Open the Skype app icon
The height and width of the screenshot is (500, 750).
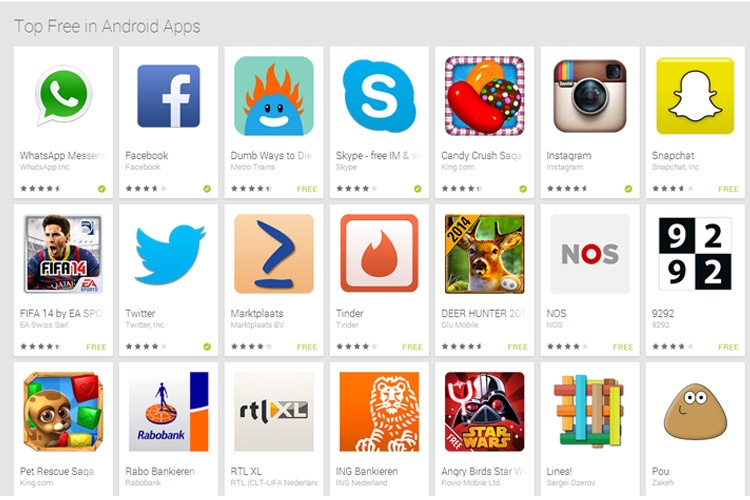coord(379,96)
